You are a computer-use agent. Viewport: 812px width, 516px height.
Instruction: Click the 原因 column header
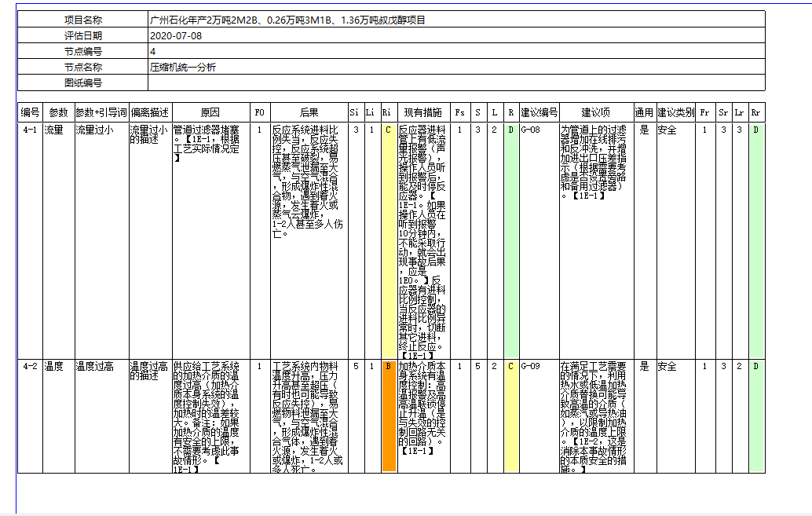(210, 112)
